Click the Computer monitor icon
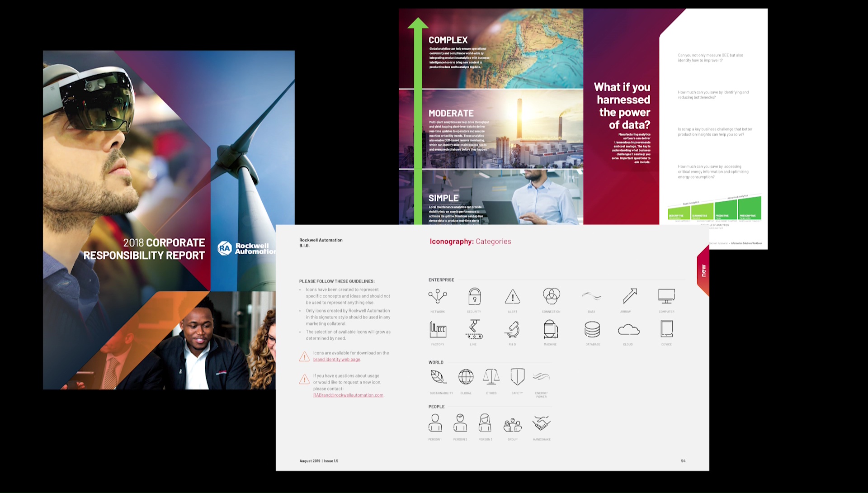The width and height of the screenshot is (868, 493). [x=666, y=296]
